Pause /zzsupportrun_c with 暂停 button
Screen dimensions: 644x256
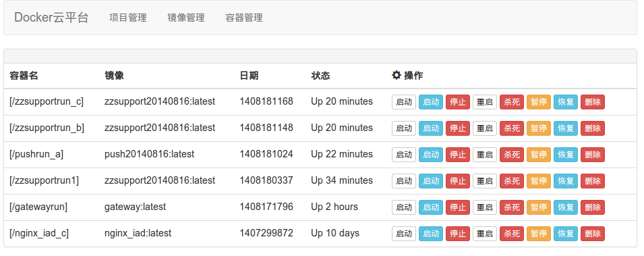[x=539, y=102]
